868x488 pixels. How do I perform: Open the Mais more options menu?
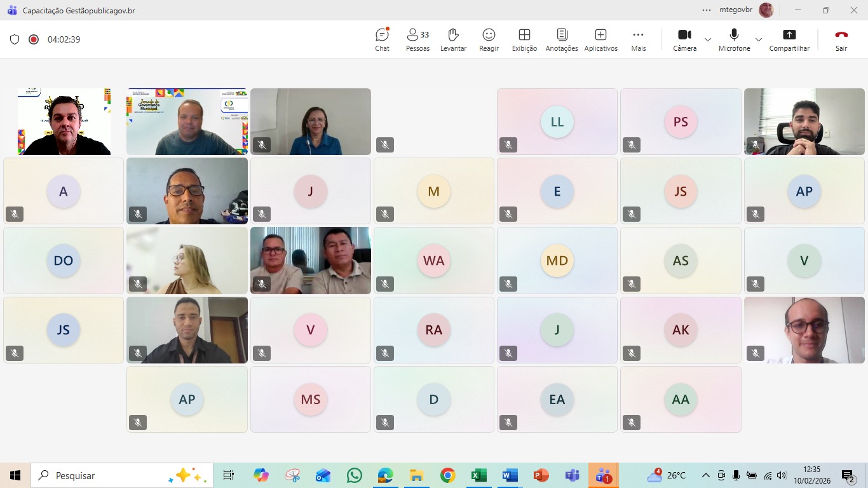click(638, 39)
